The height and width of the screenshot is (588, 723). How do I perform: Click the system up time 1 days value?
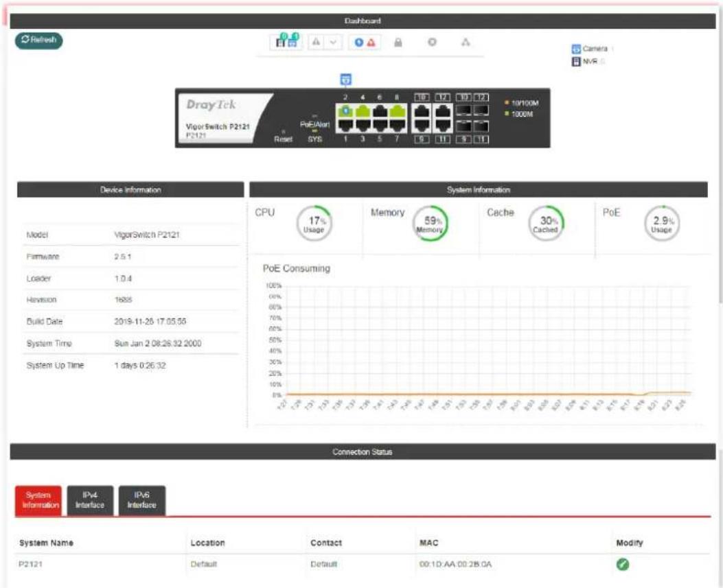139,366
